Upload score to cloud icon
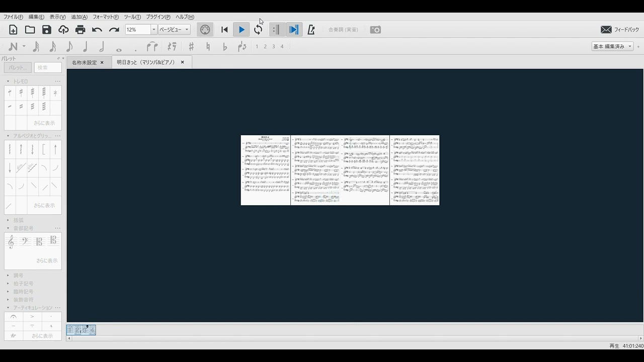The image size is (644, 362). tap(63, 30)
